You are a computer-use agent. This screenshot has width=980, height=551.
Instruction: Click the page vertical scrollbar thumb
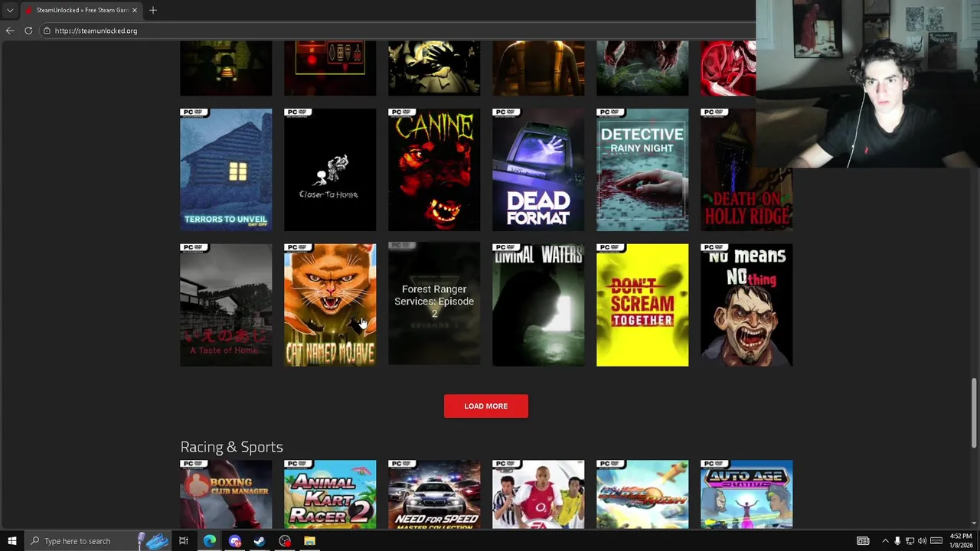pos(975,413)
